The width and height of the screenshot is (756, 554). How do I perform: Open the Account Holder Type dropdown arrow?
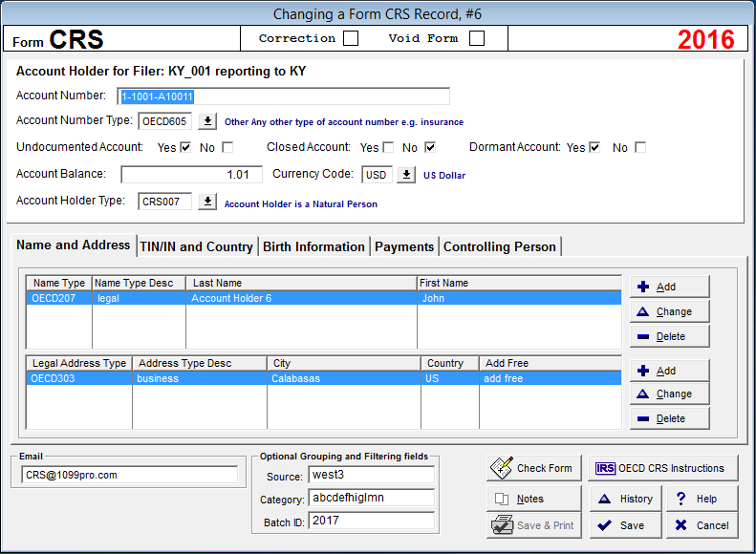tap(207, 201)
